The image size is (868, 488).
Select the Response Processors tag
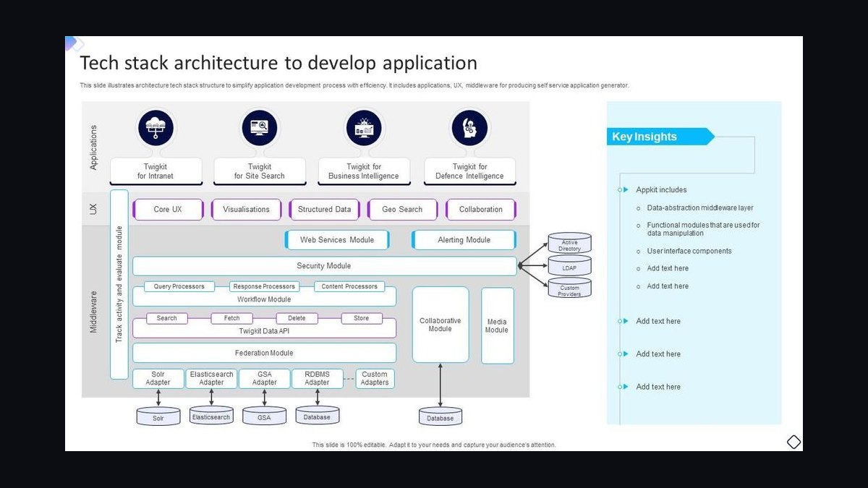[x=264, y=286]
